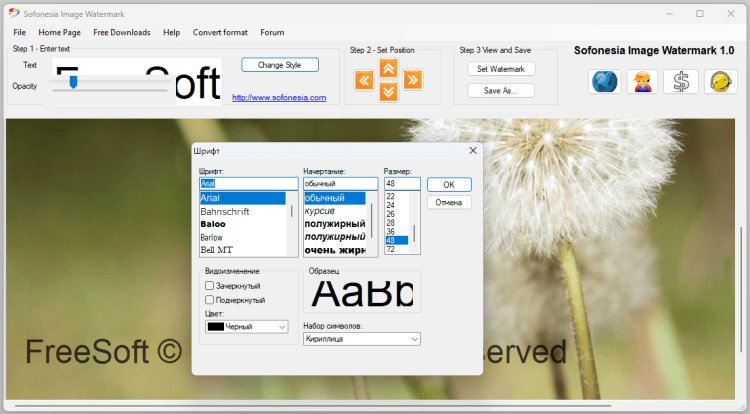This screenshot has height=414, width=750.
Task: Open the Help menu
Action: click(x=171, y=33)
